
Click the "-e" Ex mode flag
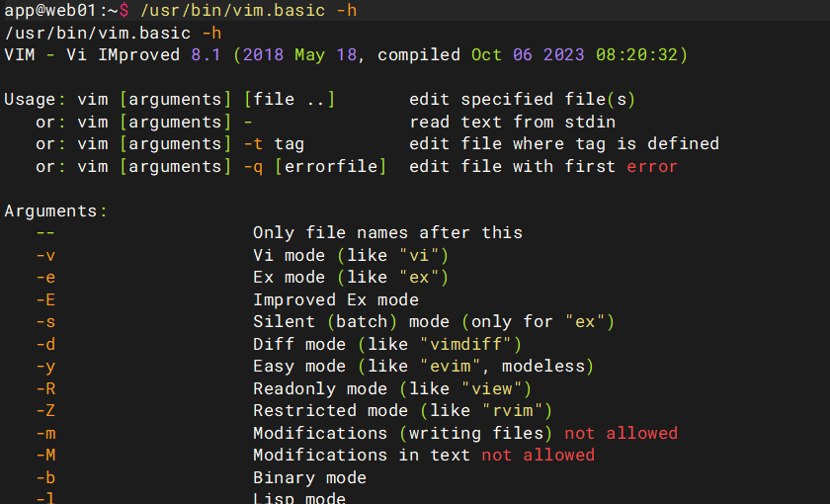tap(45, 278)
